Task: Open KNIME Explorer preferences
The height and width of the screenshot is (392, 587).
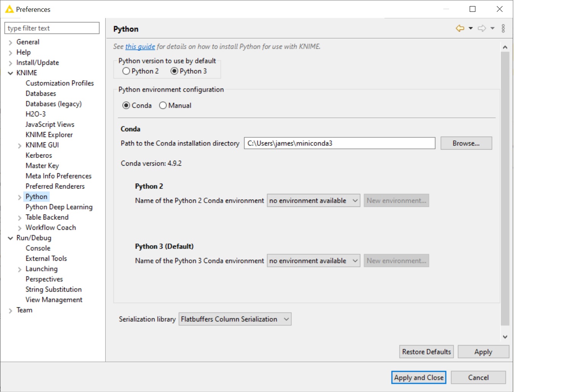Action: click(49, 135)
